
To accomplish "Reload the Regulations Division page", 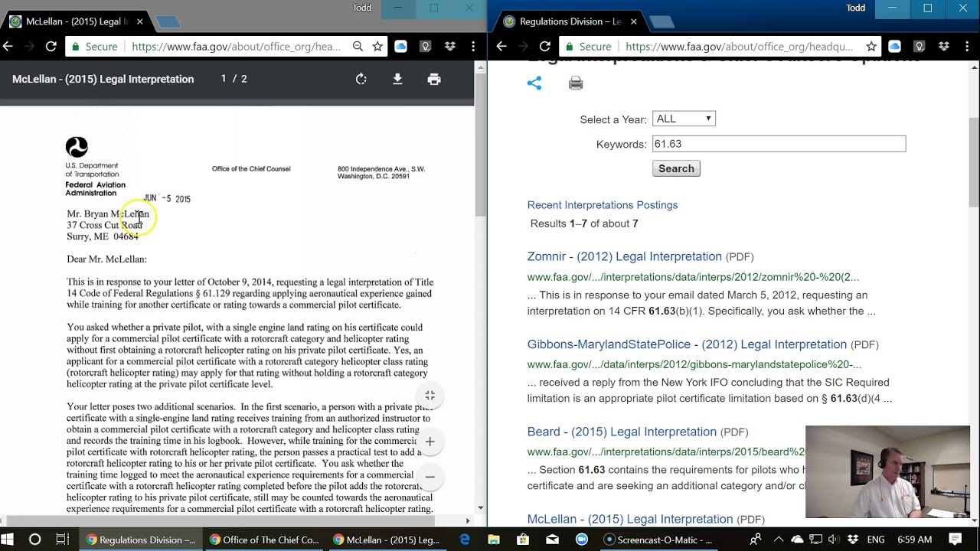I will tap(544, 47).
